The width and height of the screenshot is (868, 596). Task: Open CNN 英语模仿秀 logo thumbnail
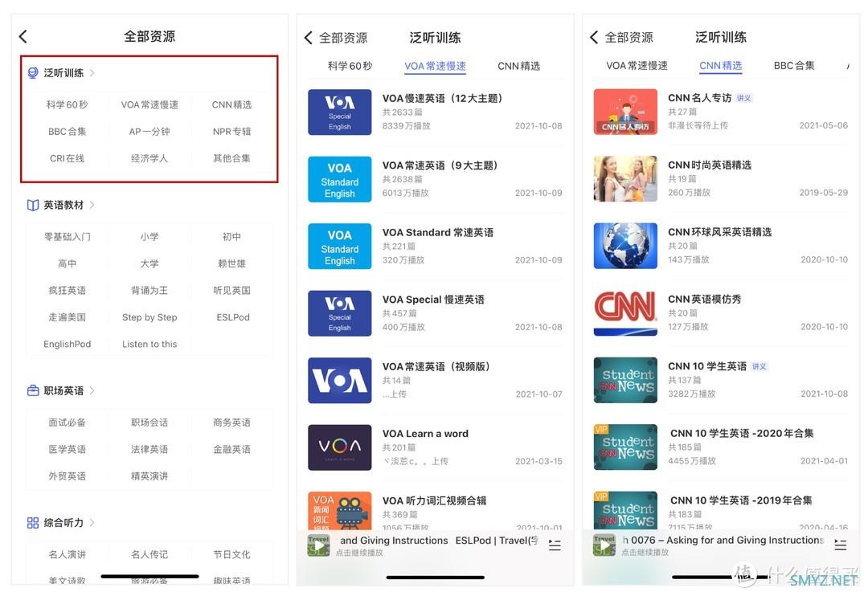625,313
